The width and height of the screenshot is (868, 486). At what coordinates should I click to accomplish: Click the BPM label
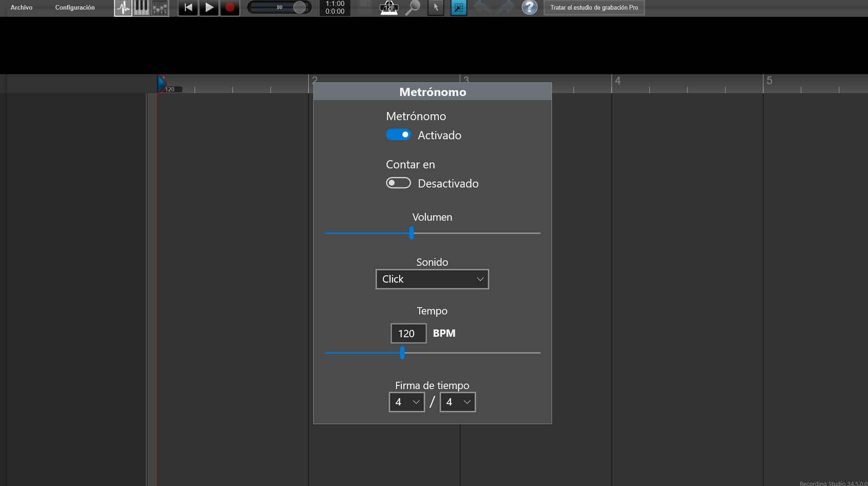(x=444, y=333)
